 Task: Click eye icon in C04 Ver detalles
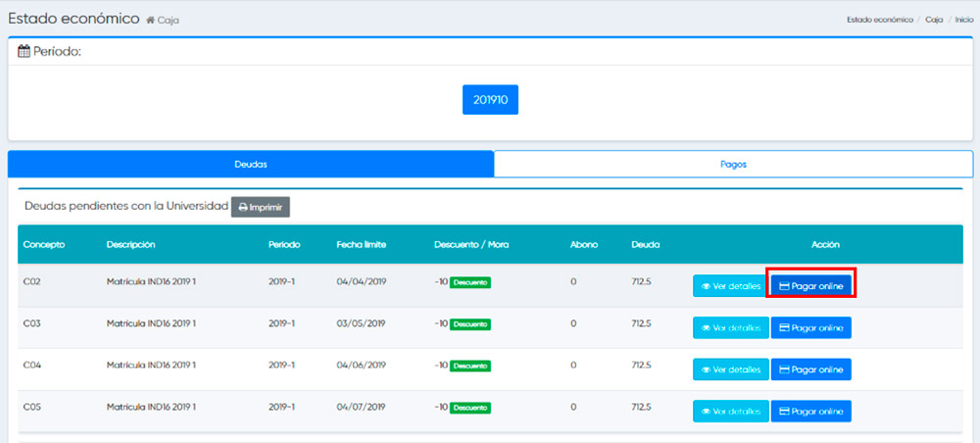[706, 369]
